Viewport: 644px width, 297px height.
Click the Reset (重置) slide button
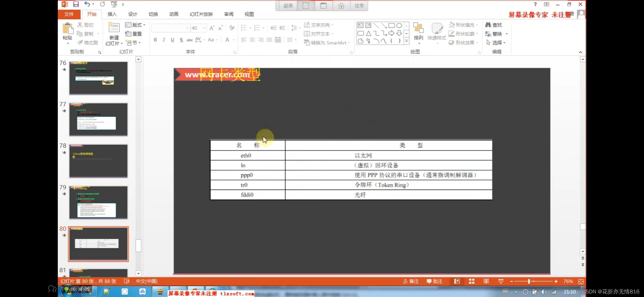click(133, 34)
